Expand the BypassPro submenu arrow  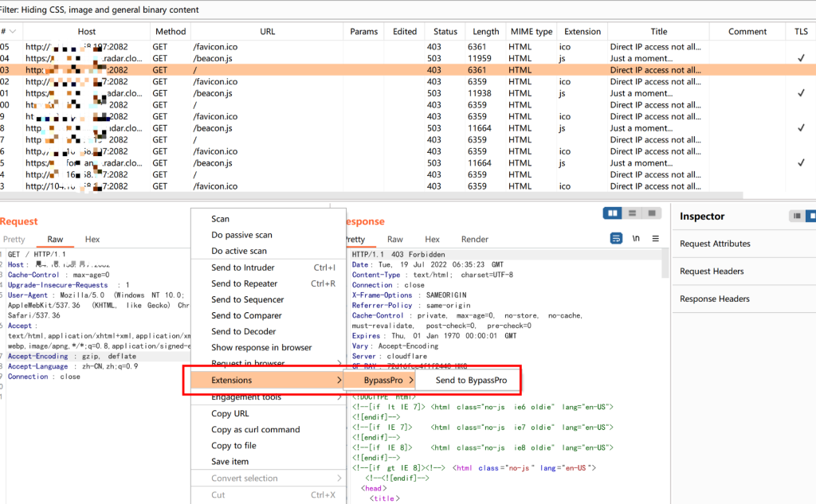[411, 381]
